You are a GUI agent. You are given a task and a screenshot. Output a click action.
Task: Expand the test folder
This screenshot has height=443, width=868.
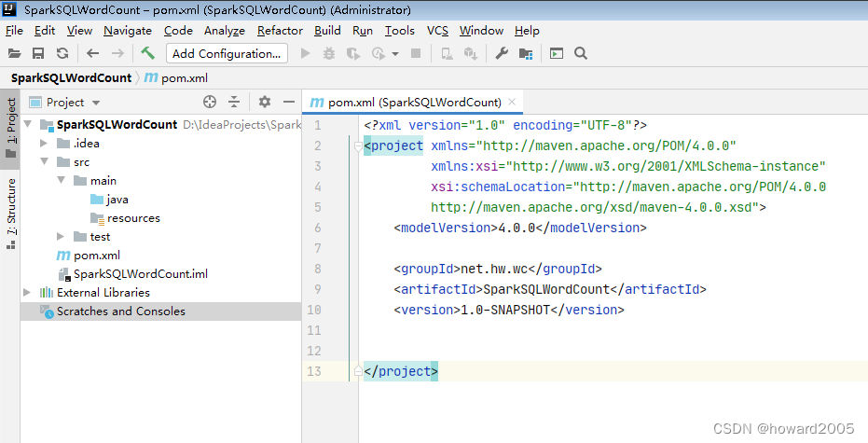(x=61, y=237)
